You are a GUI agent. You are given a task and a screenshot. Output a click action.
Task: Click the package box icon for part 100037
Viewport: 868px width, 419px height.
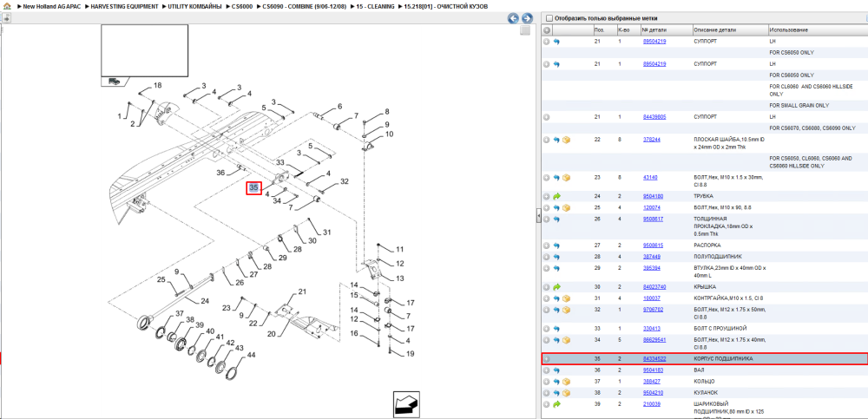point(566,298)
